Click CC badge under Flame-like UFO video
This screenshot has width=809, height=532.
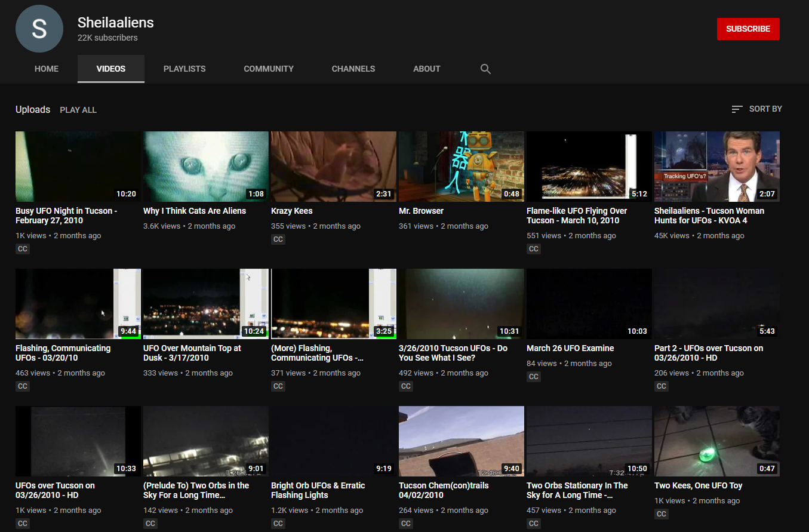coord(534,249)
